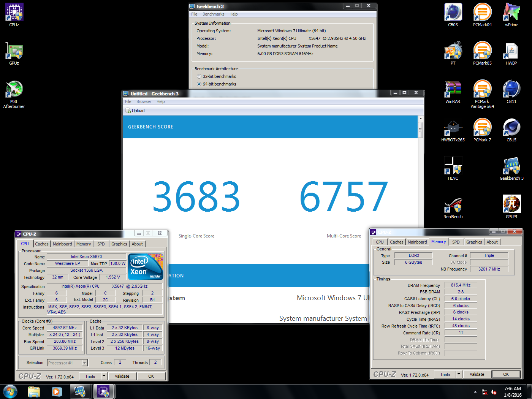Open the WinRAR desktop icon
This screenshot has width=532, height=399.
coord(453,92)
